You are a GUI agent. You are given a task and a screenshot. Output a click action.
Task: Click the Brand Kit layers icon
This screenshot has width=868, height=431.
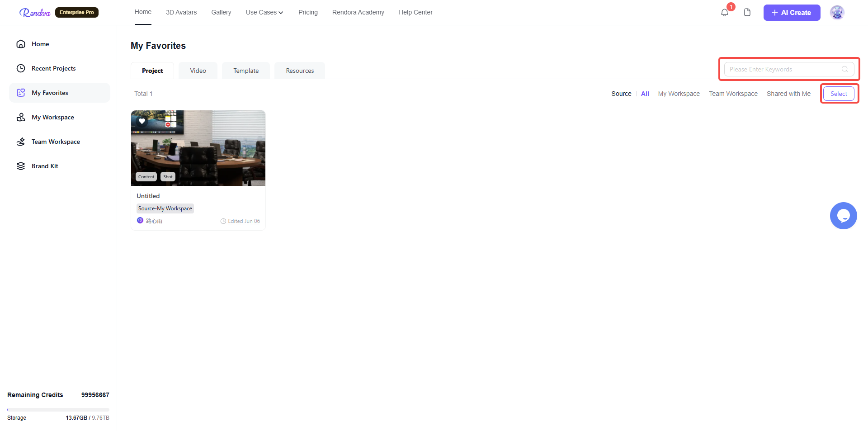pyautogui.click(x=21, y=166)
